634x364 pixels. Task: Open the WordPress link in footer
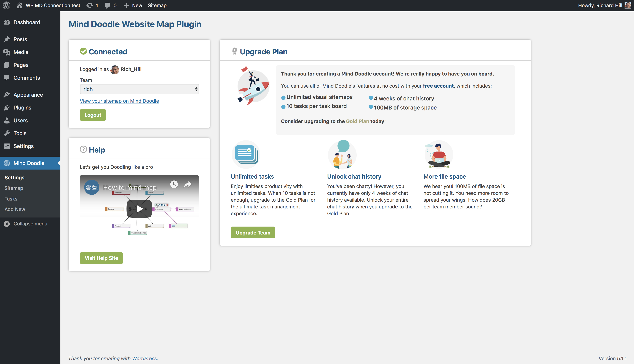(144, 358)
